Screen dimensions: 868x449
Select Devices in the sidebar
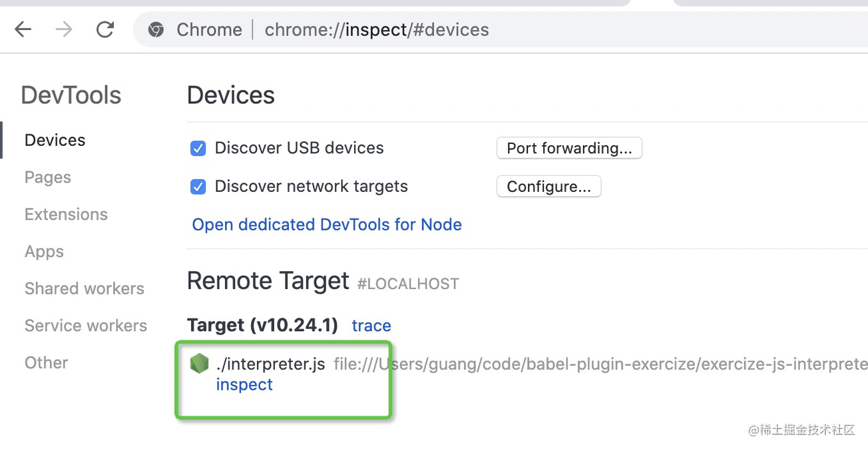click(55, 140)
